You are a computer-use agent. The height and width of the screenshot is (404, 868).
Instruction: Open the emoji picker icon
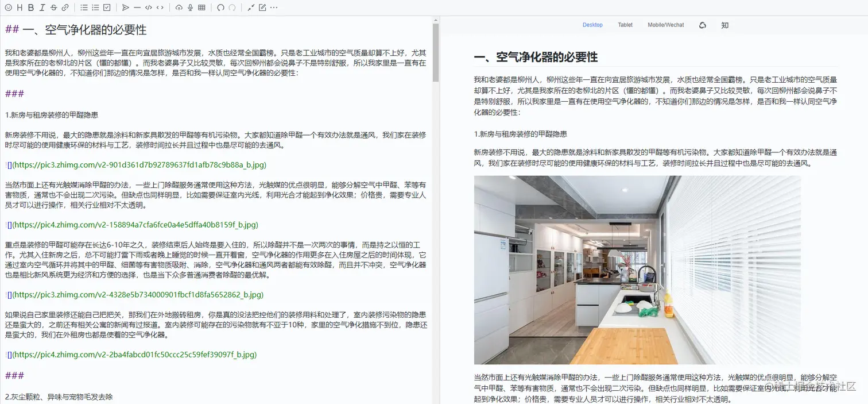coord(8,7)
